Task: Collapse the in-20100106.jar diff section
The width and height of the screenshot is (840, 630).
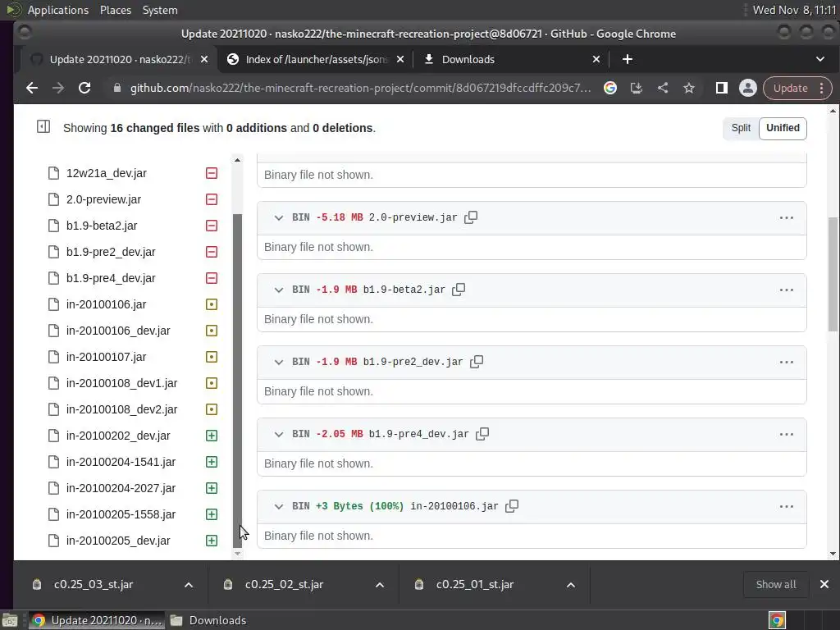Action: click(x=279, y=506)
